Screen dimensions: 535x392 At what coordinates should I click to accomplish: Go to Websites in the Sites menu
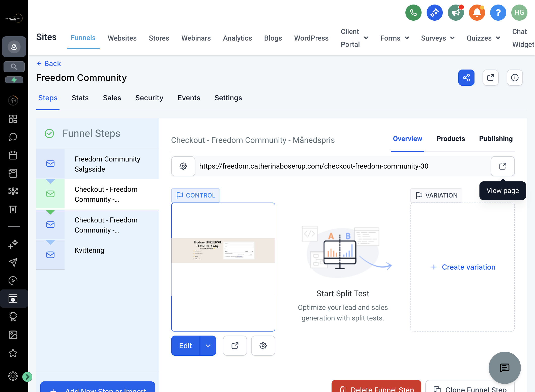[x=122, y=38]
